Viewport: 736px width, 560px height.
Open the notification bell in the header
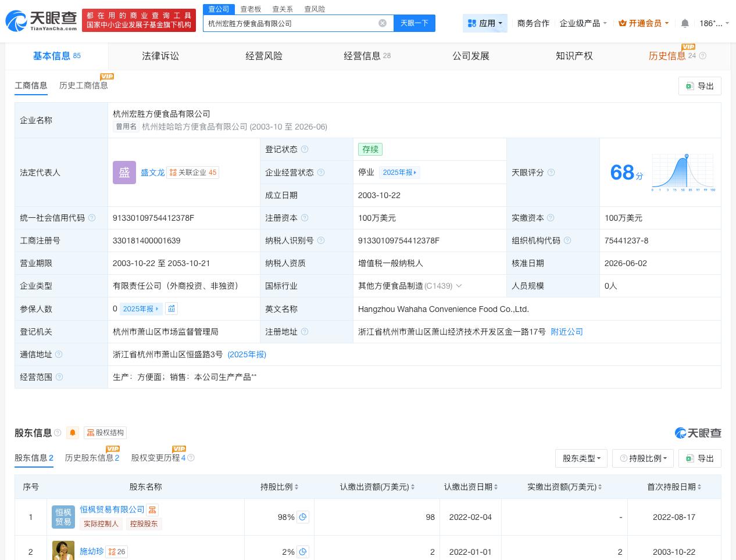[685, 23]
